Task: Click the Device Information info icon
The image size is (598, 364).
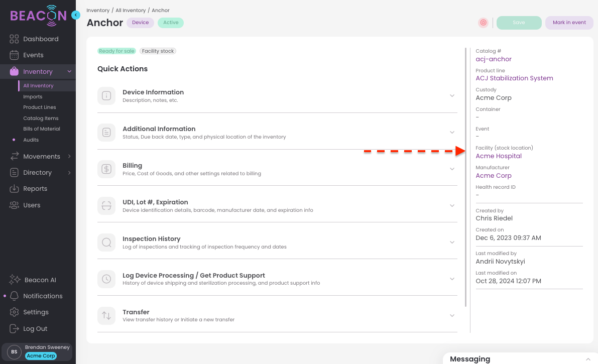Action: pyautogui.click(x=106, y=96)
